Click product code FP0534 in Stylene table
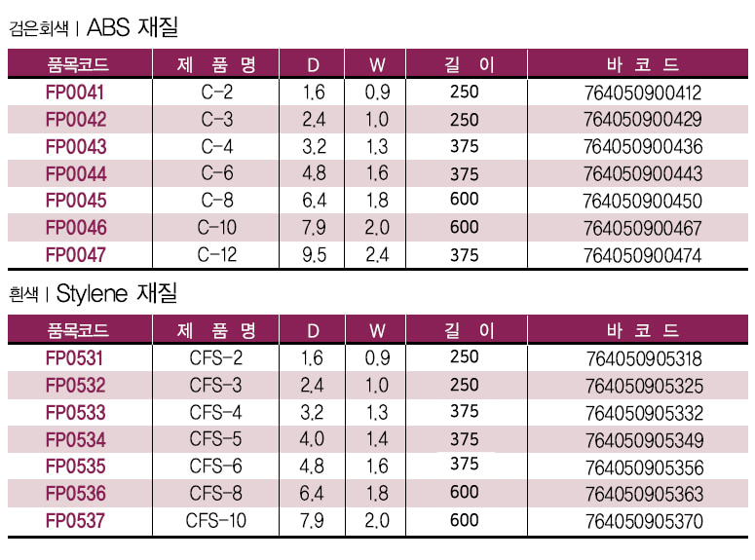 tap(76, 439)
